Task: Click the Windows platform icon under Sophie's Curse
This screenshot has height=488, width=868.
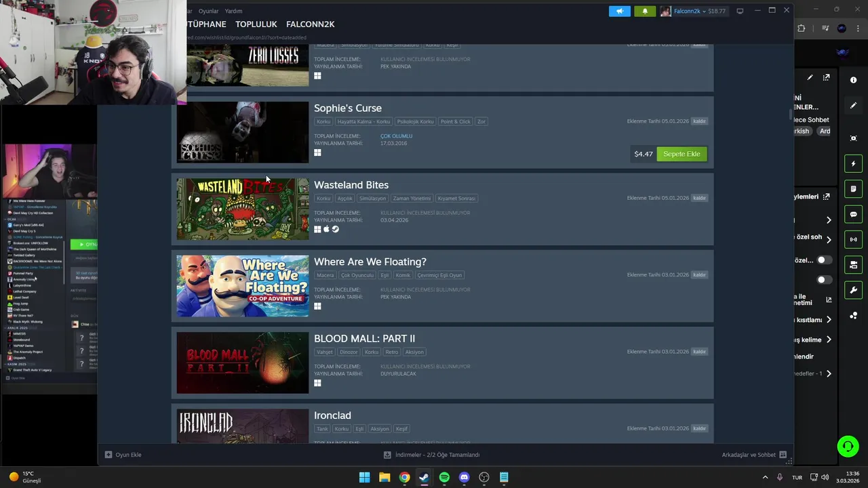Action: (317, 152)
